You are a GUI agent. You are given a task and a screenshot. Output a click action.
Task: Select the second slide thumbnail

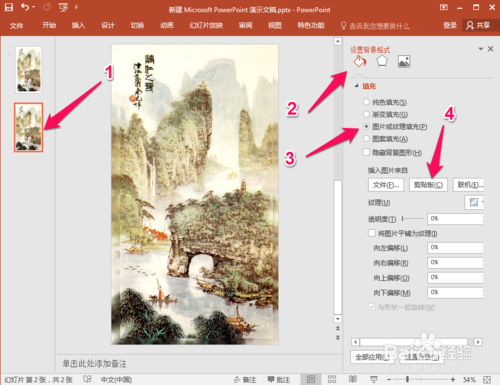[29, 127]
